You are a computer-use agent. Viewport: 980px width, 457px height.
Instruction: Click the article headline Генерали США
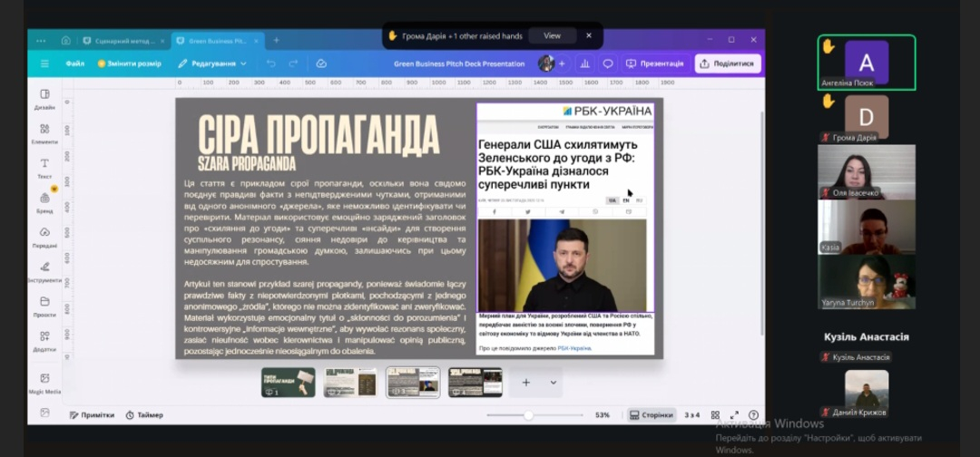[x=557, y=165]
